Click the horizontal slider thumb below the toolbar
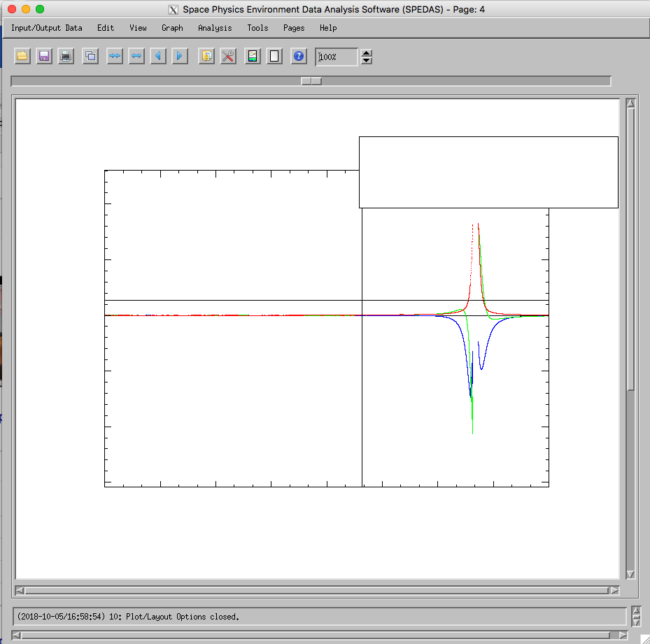Image resolution: width=650 pixels, height=644 pixels. pyautogui.click(x=311, y=81)
